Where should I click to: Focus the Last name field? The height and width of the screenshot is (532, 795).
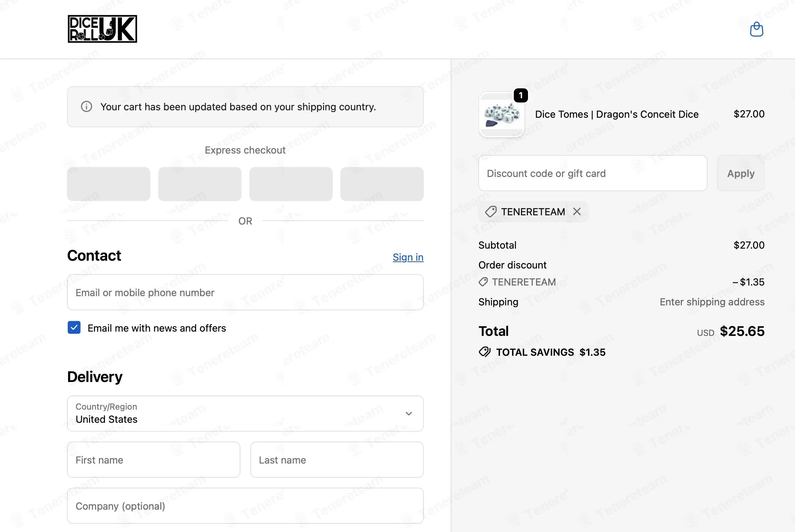pos(337,460)
